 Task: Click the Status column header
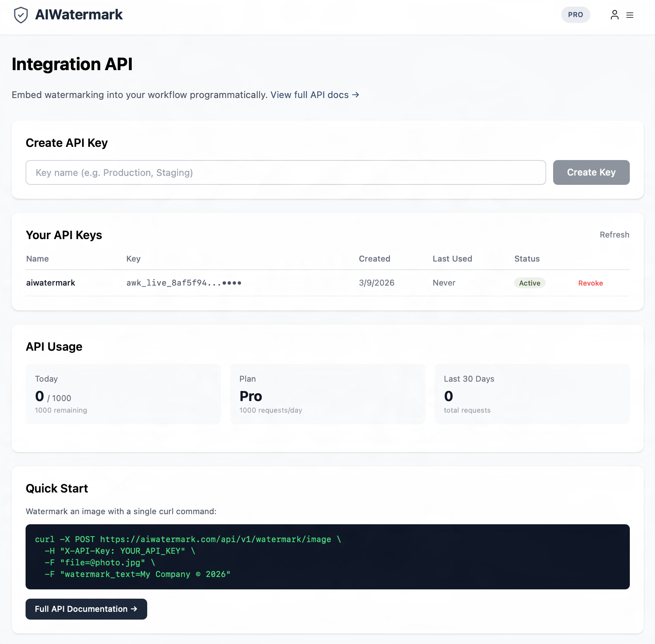[527, 259]
